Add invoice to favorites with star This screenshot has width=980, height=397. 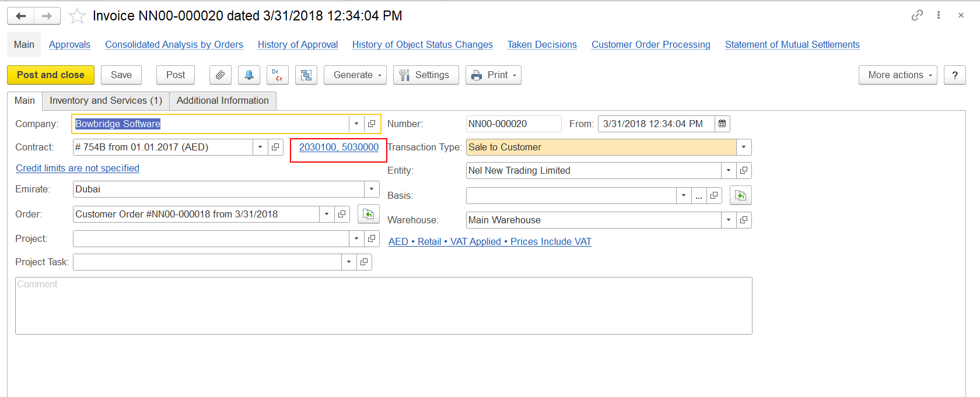click(77, 16)
